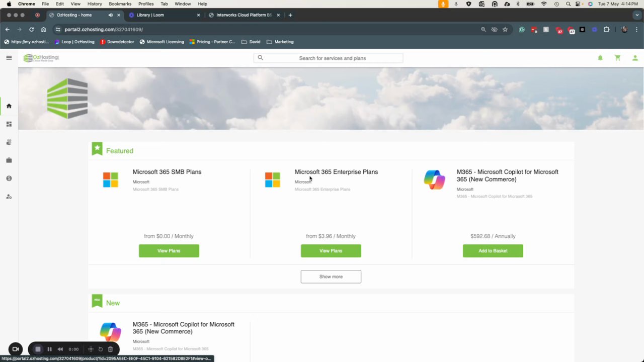Click the browser home button
The height and width of the screenshot is (362, 644).
43,29
